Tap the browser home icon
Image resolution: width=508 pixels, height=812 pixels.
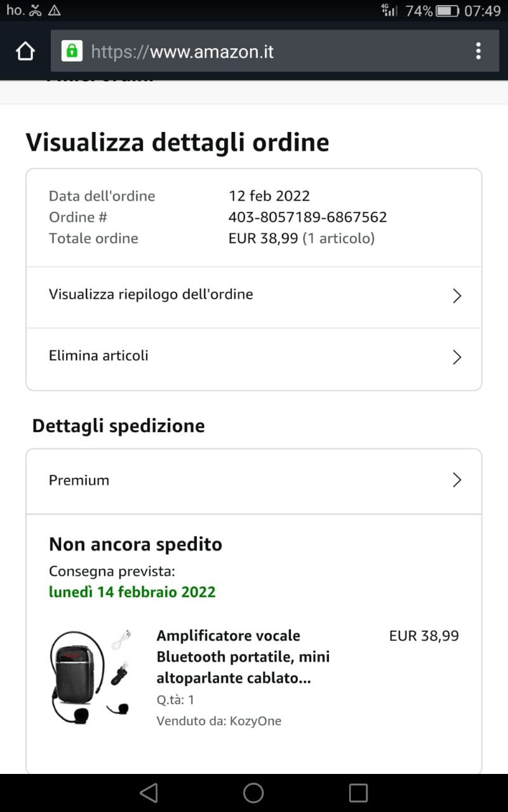click(25, 51)
